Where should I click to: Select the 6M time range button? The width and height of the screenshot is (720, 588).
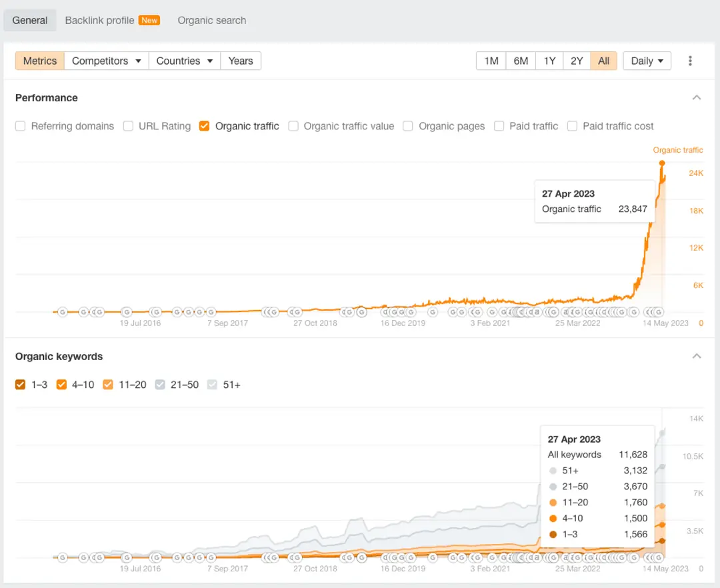(521, 61)
